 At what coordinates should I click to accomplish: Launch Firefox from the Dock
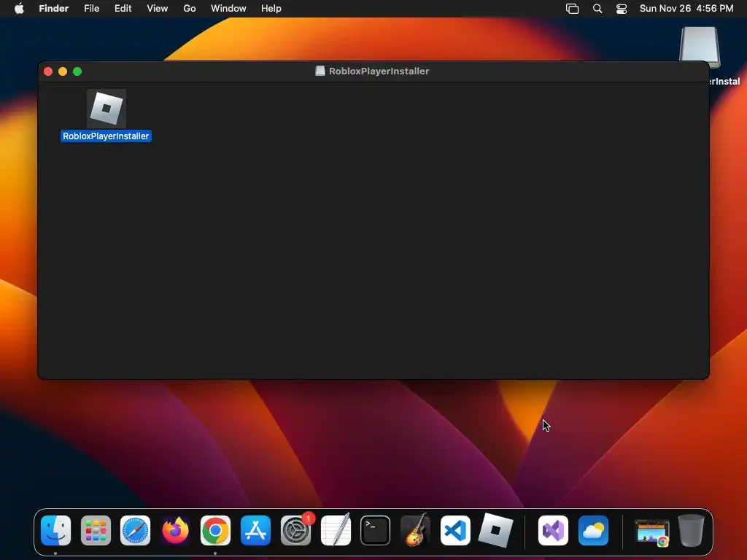pyautogui.click(x=175, y=531)
